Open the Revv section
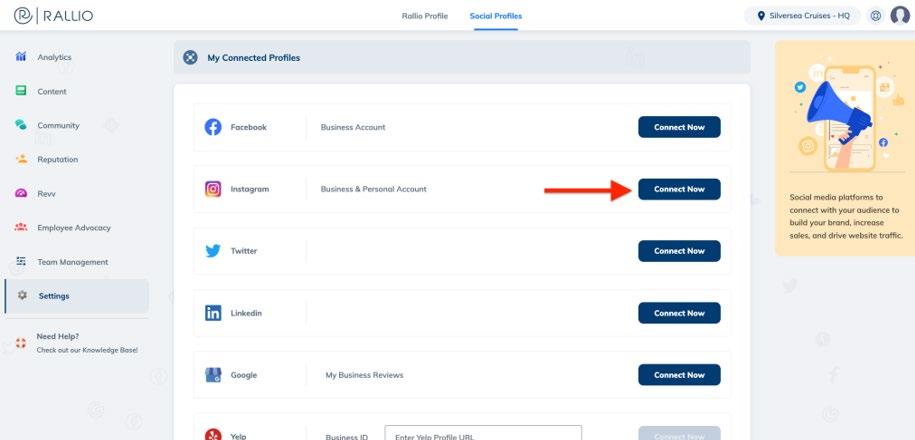This screenshot has width=915, height=440. [47, 194]
